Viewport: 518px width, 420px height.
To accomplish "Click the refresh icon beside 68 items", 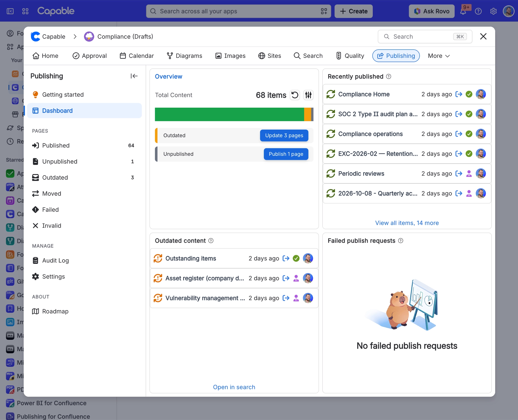I will [x=295, y=95].
